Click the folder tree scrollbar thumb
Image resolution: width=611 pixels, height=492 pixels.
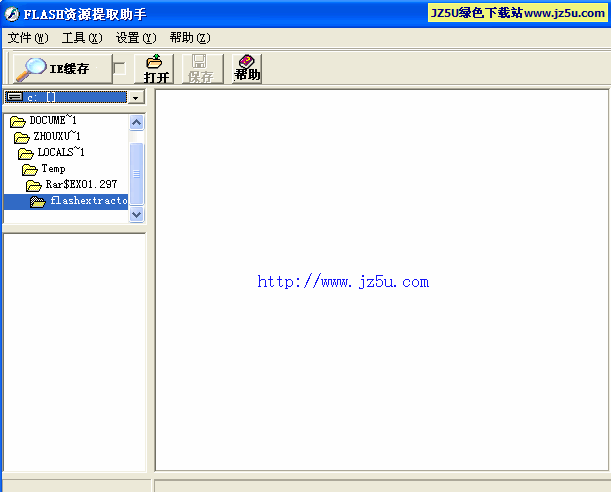136,174
